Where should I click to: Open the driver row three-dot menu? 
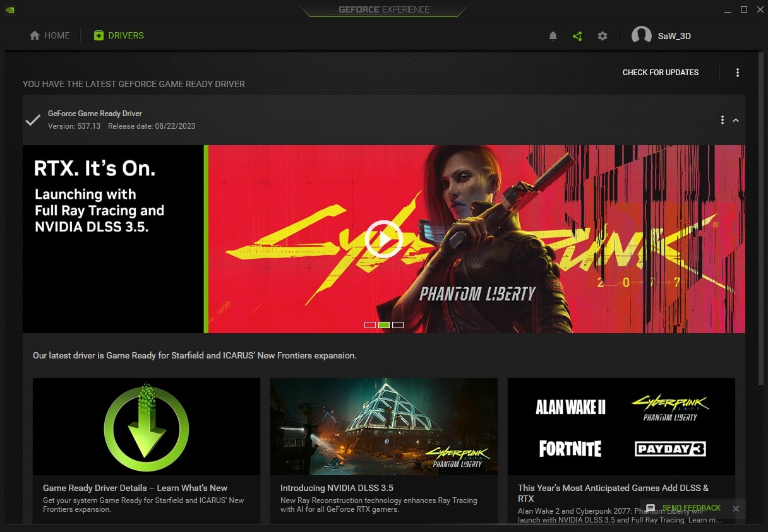(x=723, y=120)
